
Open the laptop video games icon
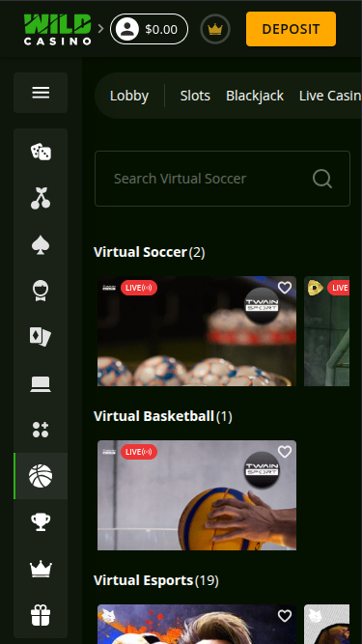coord(41,384)
